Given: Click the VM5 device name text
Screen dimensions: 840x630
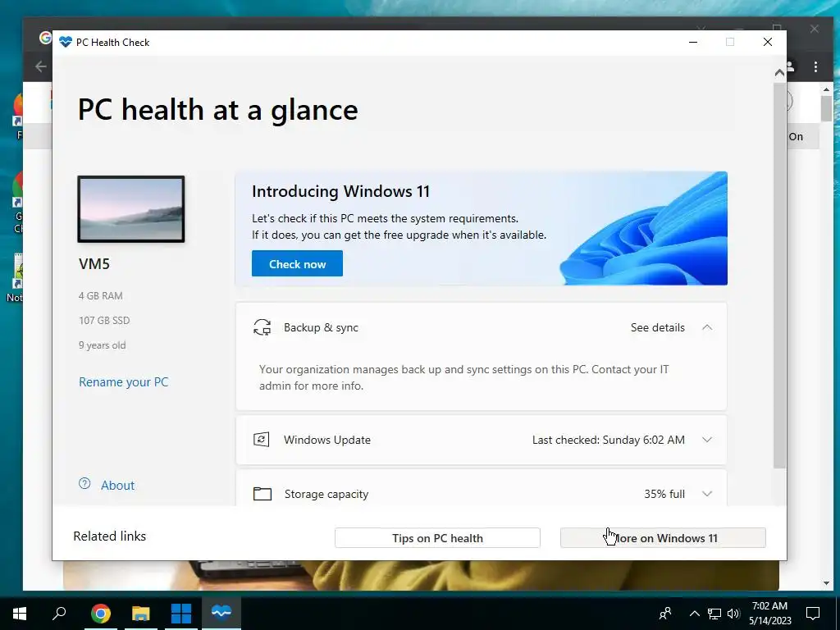Looking at the screenshot, I should click(94, 264).
